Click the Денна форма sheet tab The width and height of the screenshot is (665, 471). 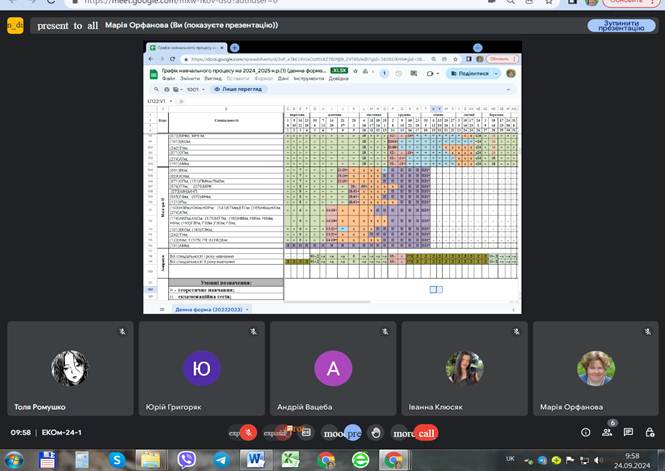[x=208, y=310]
